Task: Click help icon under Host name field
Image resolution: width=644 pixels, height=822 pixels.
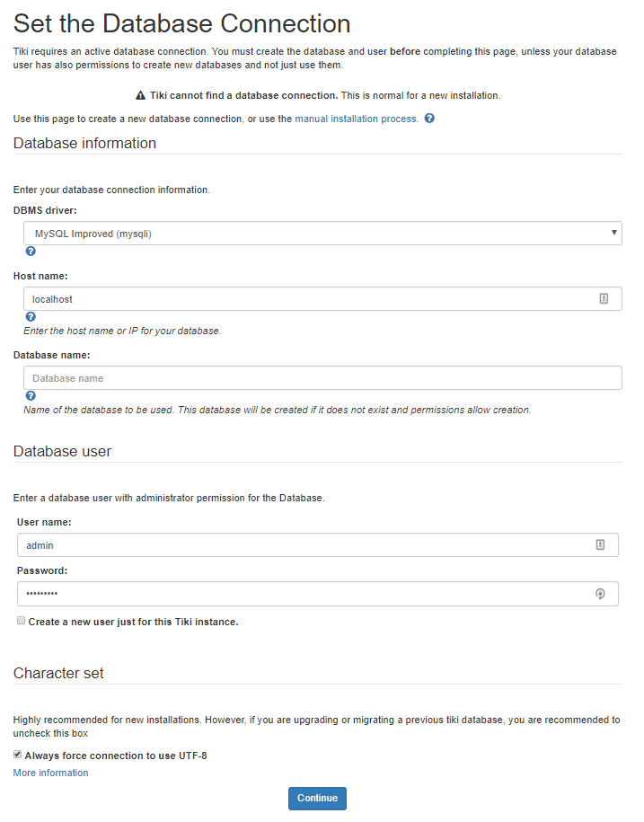Action: (x=31, y=317)
